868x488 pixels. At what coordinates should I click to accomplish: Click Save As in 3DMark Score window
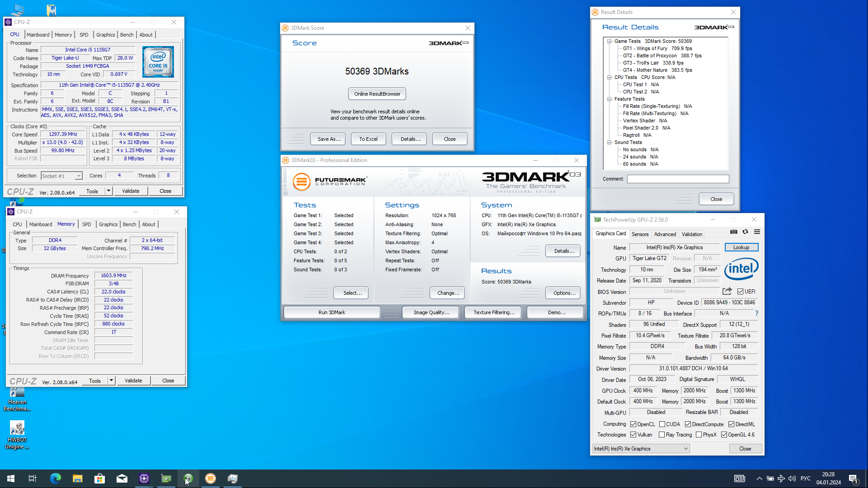[328, 139]
